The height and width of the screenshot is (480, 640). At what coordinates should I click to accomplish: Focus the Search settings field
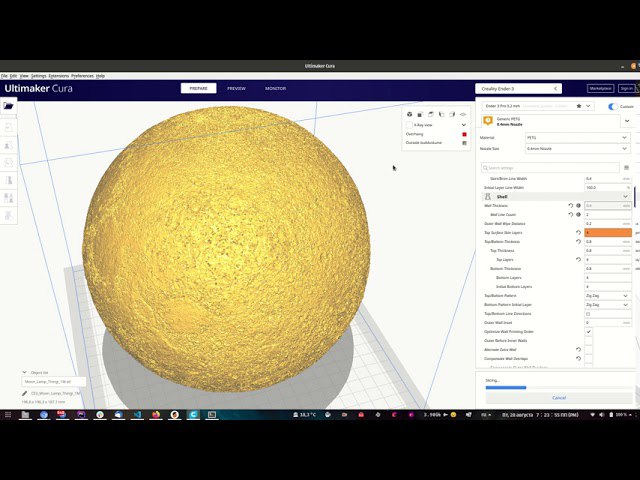pos(550,168)
